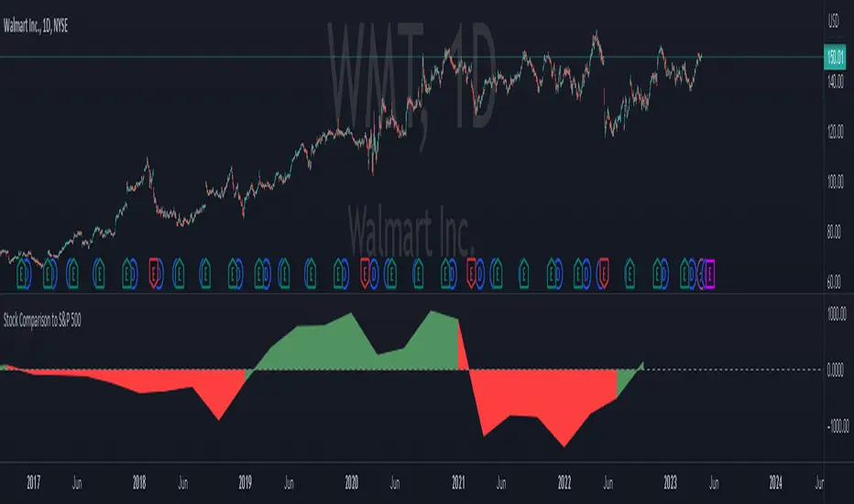Open the green earnings marker for August 2021
The height and width of the screenshot is (504, 854).
coord(523,273)
